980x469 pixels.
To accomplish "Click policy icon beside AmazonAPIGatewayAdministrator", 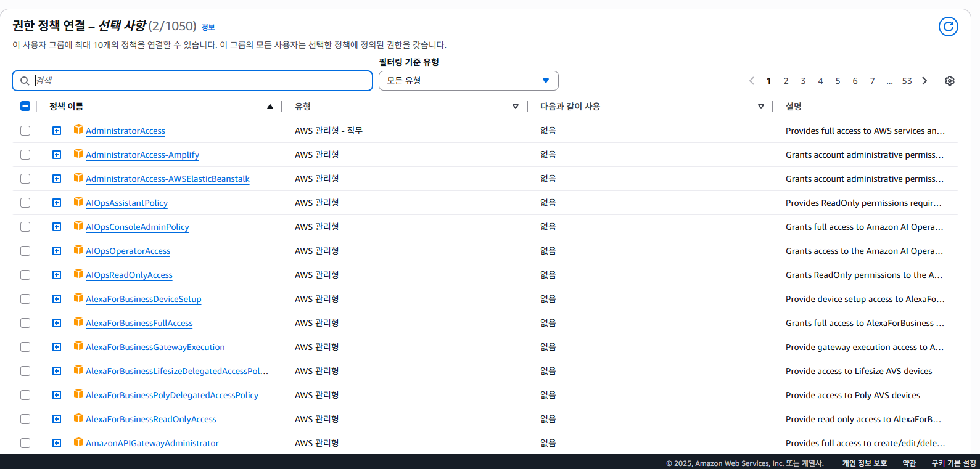I will [78, 442].
